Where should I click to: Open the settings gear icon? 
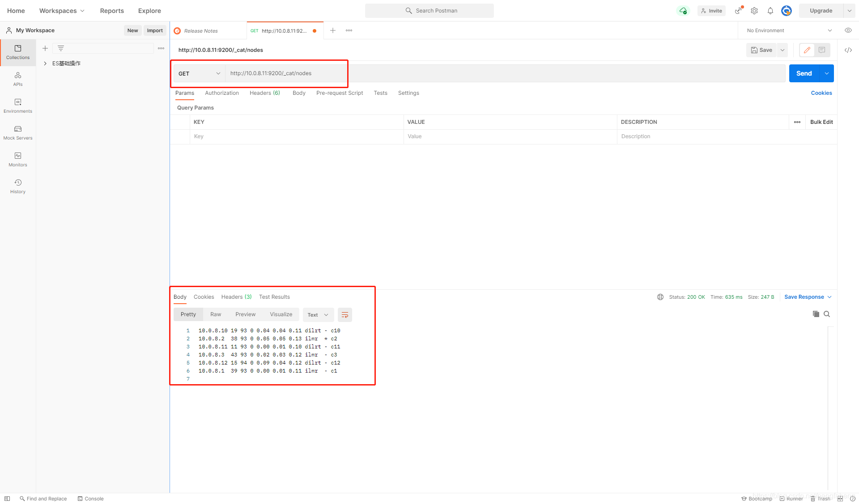click(x=754, y=11)
